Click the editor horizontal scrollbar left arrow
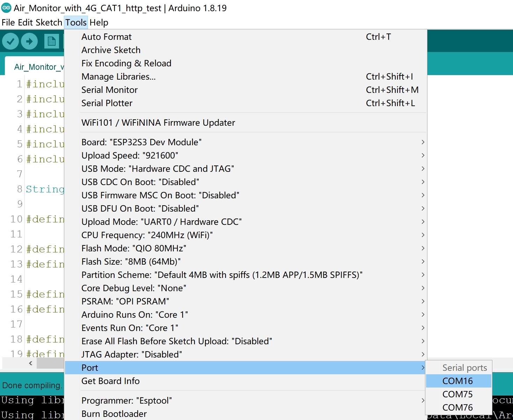 point(31,363)
